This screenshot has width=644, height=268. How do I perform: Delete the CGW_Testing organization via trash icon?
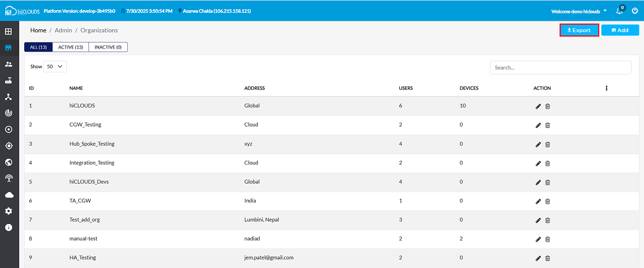point(547,125)
